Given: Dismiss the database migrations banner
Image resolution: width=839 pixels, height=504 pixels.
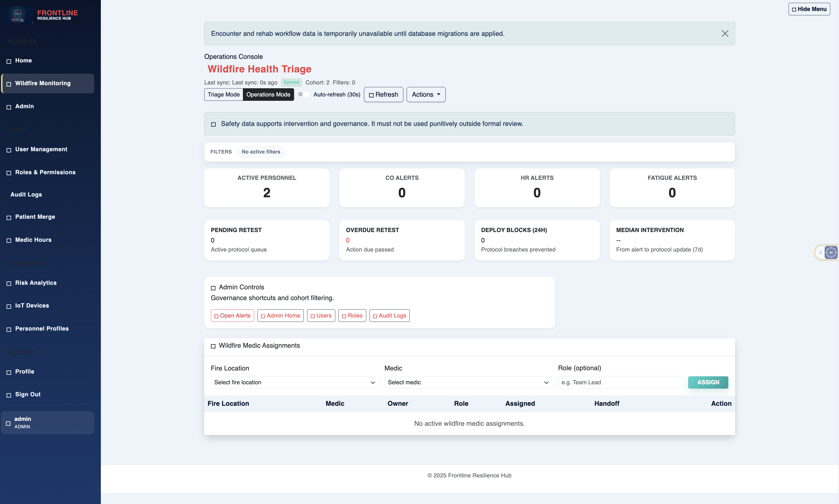Looking at the screenshot, I should pos(725,33).
